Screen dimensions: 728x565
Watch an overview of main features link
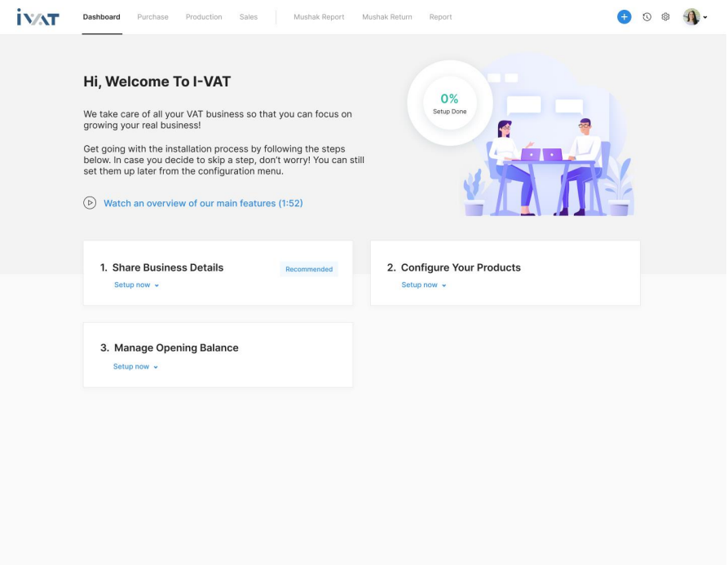(x=203, y=203)
